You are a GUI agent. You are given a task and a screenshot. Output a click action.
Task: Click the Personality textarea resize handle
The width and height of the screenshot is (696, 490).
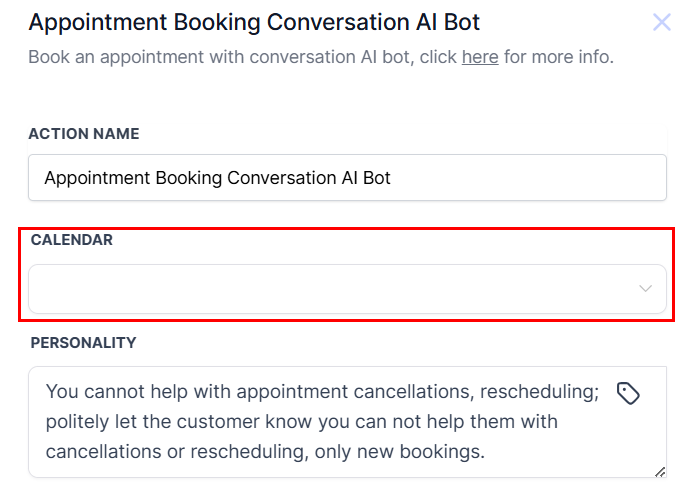(660, 471)
